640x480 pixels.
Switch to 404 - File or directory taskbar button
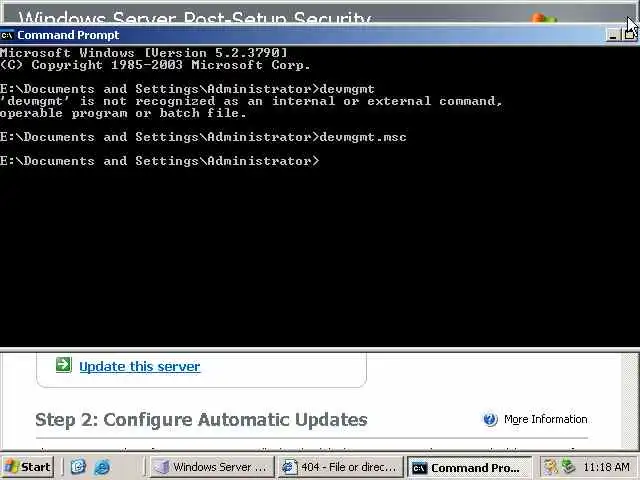[340, 467]
